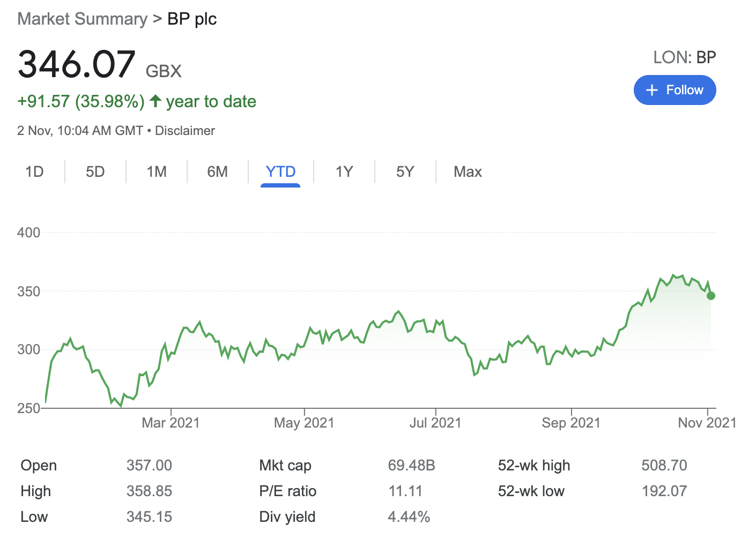Click the 346.07 share price
The image size is (756, 539).
(x=77, y=64)
